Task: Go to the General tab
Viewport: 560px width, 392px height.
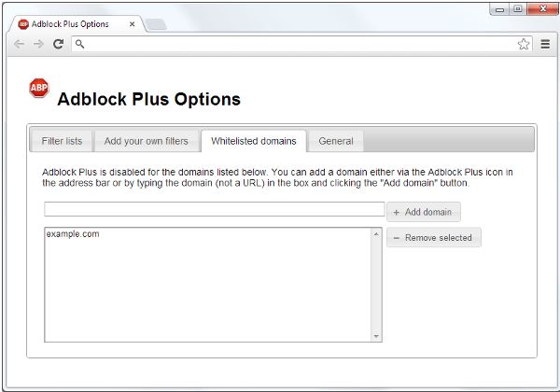Action: 336,141
